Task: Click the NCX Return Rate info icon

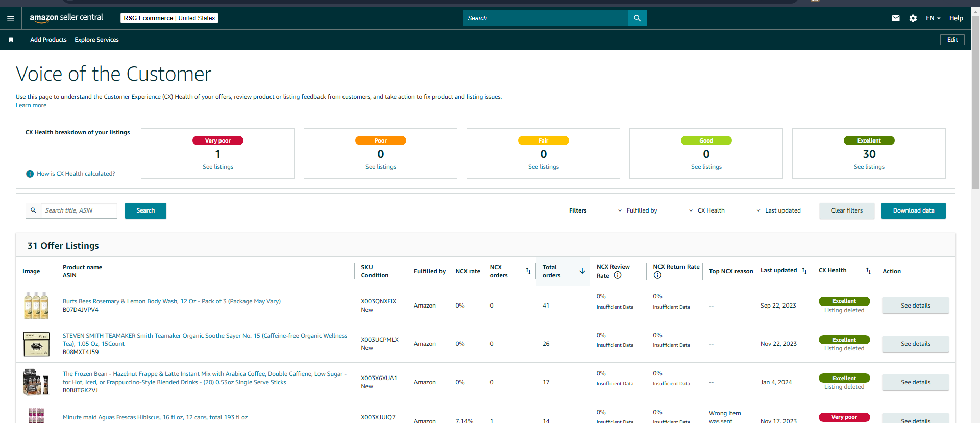Action: 657,275
